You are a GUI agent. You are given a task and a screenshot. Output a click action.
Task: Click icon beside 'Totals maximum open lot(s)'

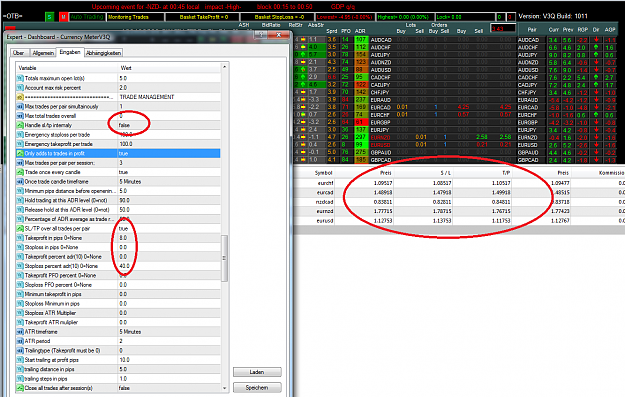20,78
